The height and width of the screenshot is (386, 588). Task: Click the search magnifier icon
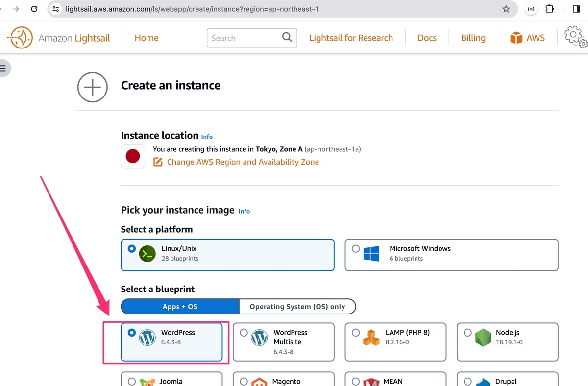tap(287, 37)
